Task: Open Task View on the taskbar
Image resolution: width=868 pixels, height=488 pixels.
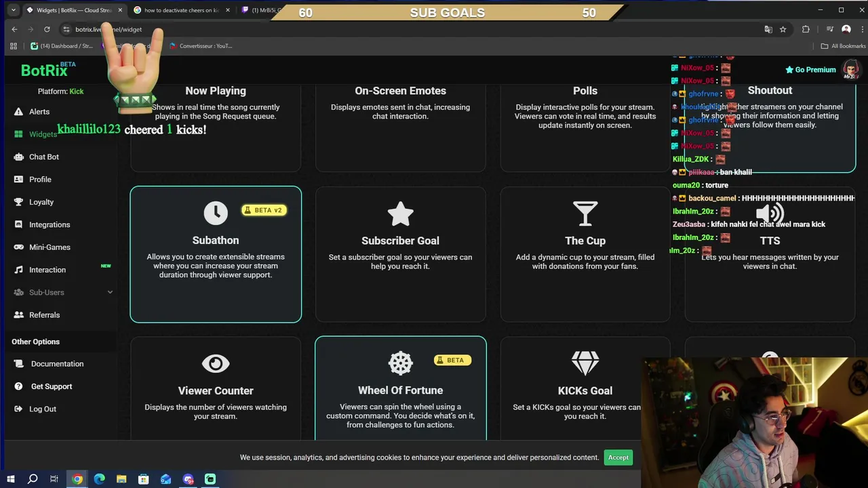Action: tap(54, 479)
